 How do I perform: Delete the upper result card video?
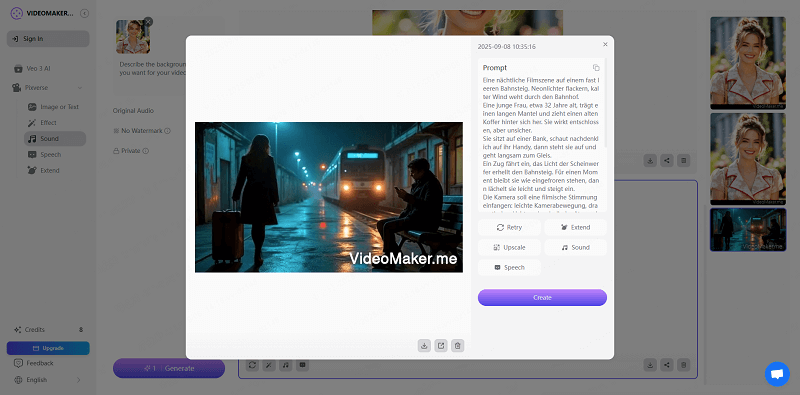click(684, 161)
